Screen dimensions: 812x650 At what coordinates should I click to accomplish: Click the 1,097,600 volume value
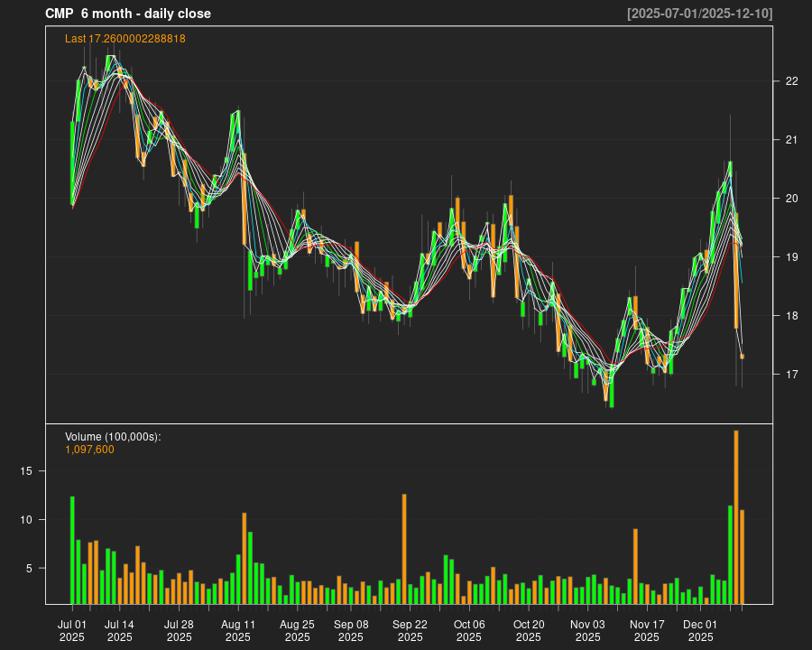click(x=89, y=450)
